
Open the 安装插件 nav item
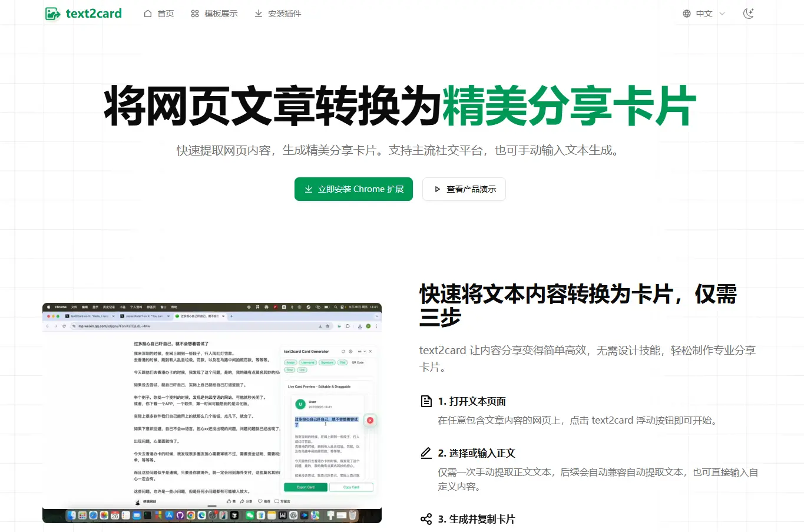[284, 14]
